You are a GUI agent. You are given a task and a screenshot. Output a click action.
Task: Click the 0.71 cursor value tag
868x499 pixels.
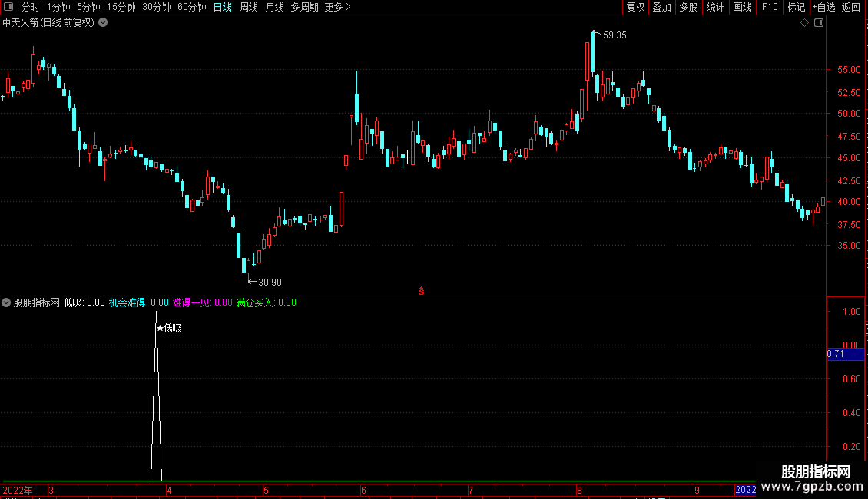coord(845,354)
